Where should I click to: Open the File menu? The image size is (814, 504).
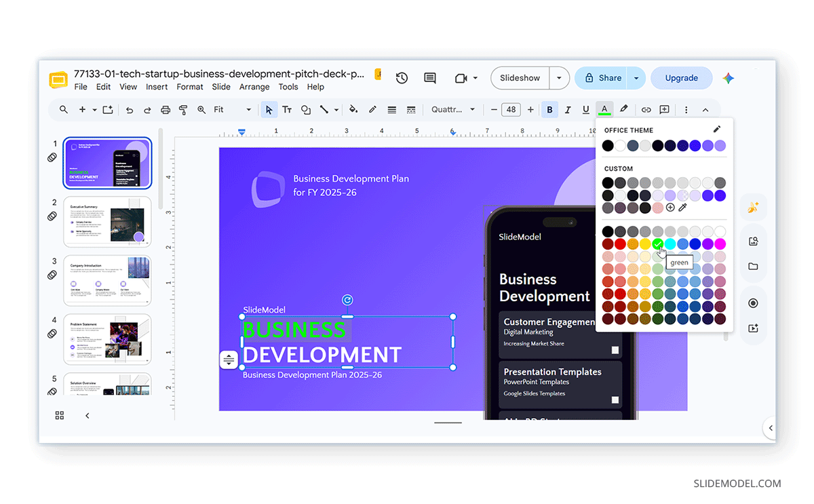point(81,87)
